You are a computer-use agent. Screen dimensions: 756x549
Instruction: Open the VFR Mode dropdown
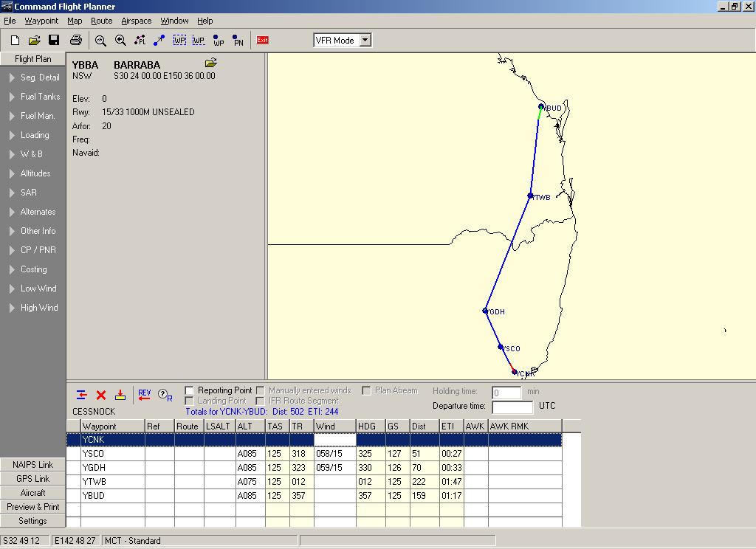point(365,40)
